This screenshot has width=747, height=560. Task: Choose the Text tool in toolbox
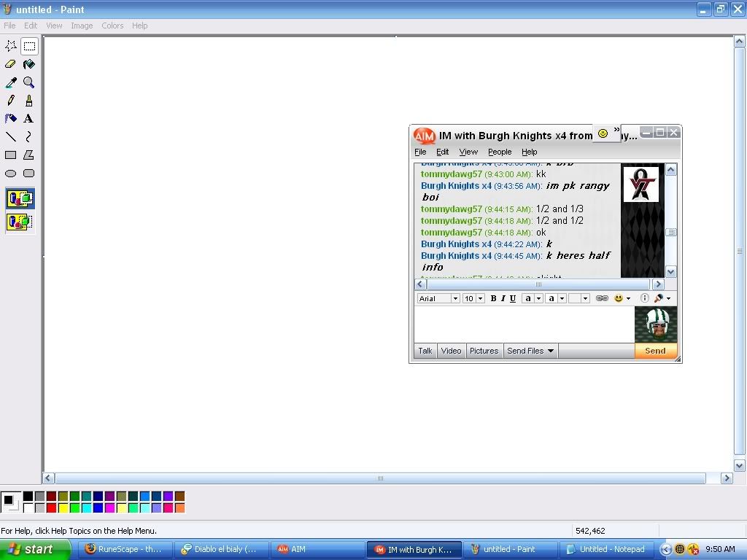tap(29, 119)
